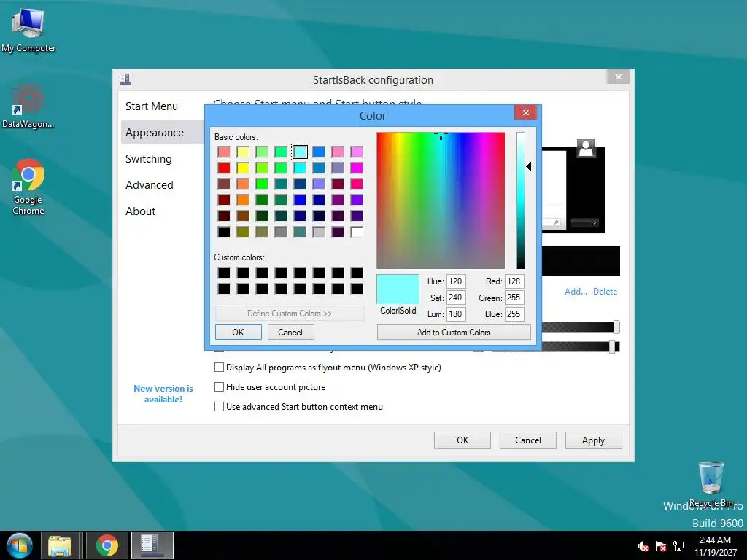Click the upper transparency slider thumb

tap(616, 327)
